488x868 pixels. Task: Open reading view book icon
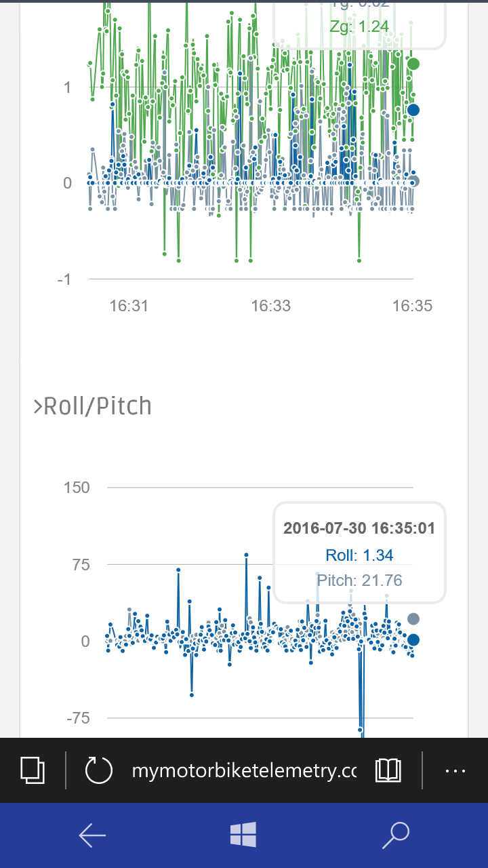click(x=388, y=770)
